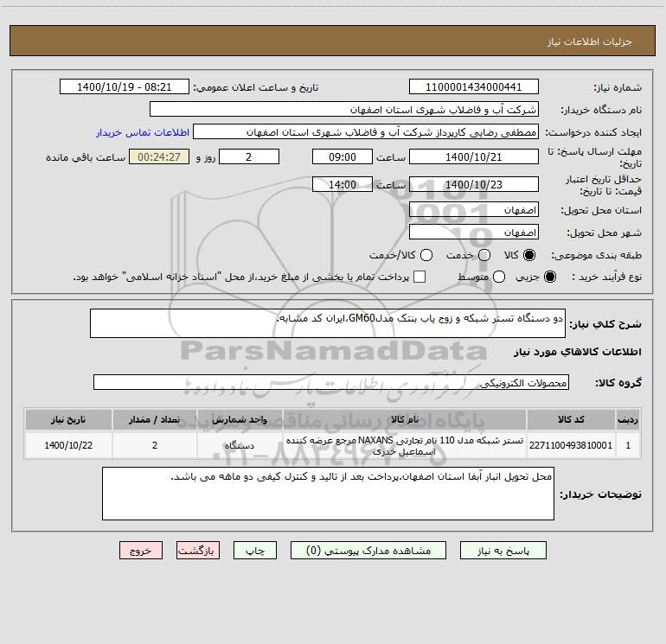666x644 pixels.
Task: Click مشاهده مدارک پیوستی (0) button
Action: [368, 550]
